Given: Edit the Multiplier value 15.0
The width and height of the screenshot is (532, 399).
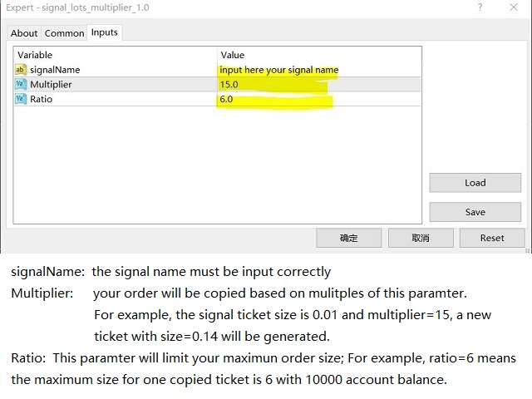Looking at the screenshot, I should [x=319, y=85].
